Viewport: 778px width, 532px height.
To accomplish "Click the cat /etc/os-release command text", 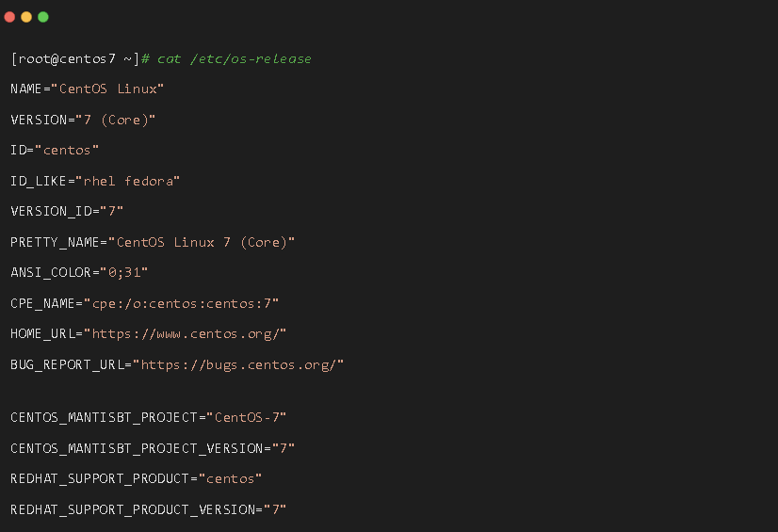I will pyautogui.click(x=235, y=59).
